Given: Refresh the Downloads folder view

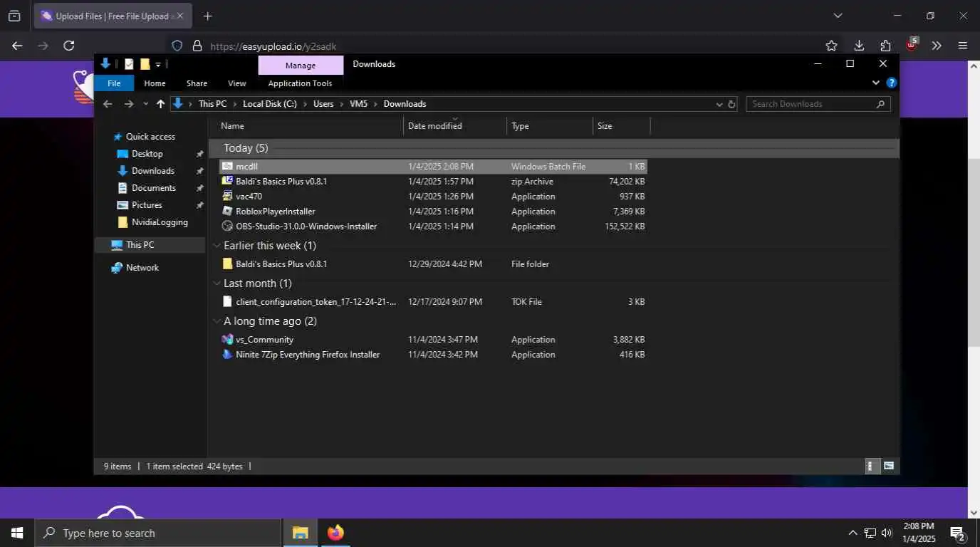Looking at the screenshot, I should 731,104.
